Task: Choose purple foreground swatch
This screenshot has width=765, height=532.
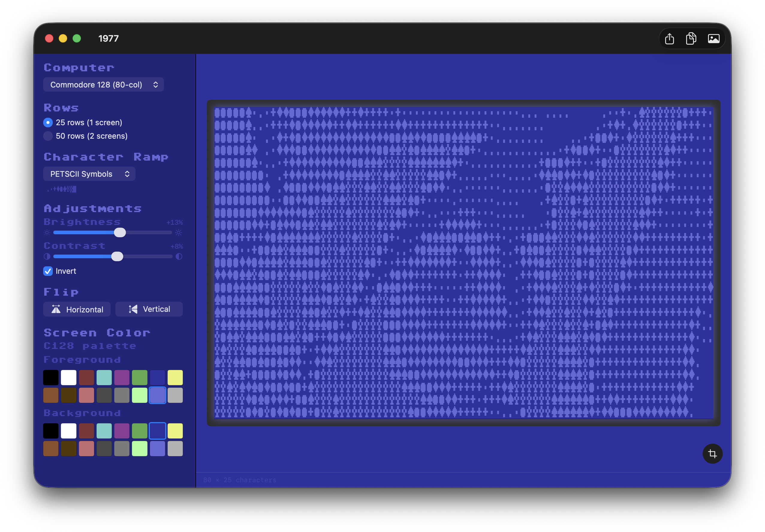Action: click(x=122, y=377)
